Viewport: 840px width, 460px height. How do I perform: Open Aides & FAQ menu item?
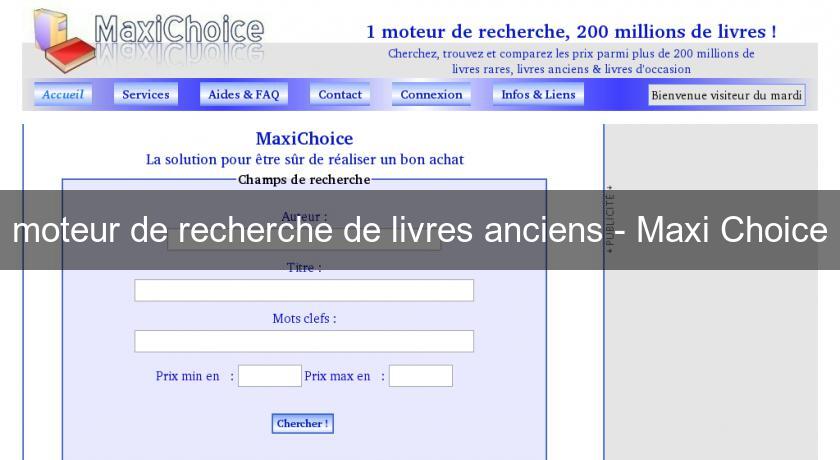(x=244, y=95)
